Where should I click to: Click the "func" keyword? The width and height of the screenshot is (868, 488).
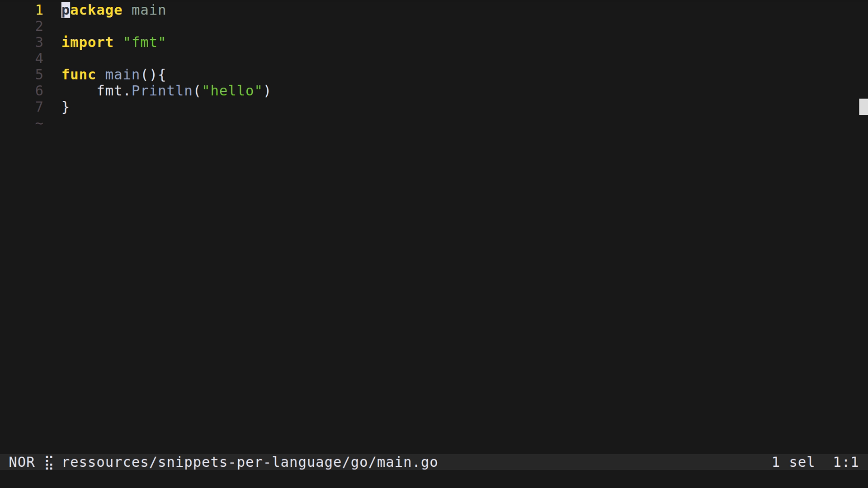79,75
